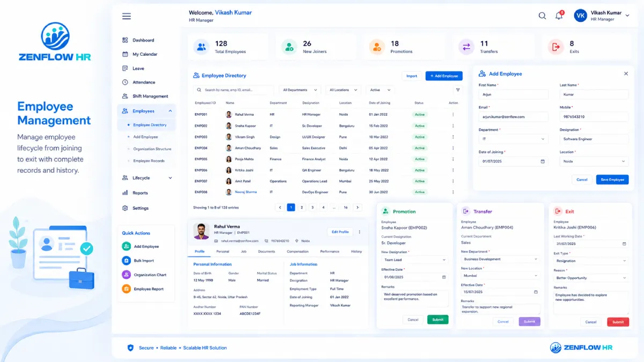Submit the Promotion form
Image resolution: width=644 pixels, height=362 pixels.
click(x=438, y=320)
